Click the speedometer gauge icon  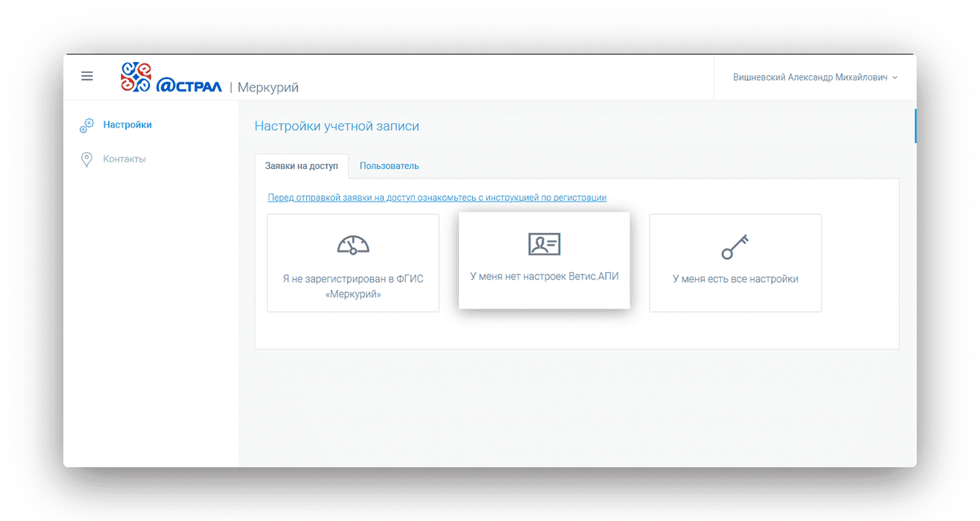(x=353, y=244)
